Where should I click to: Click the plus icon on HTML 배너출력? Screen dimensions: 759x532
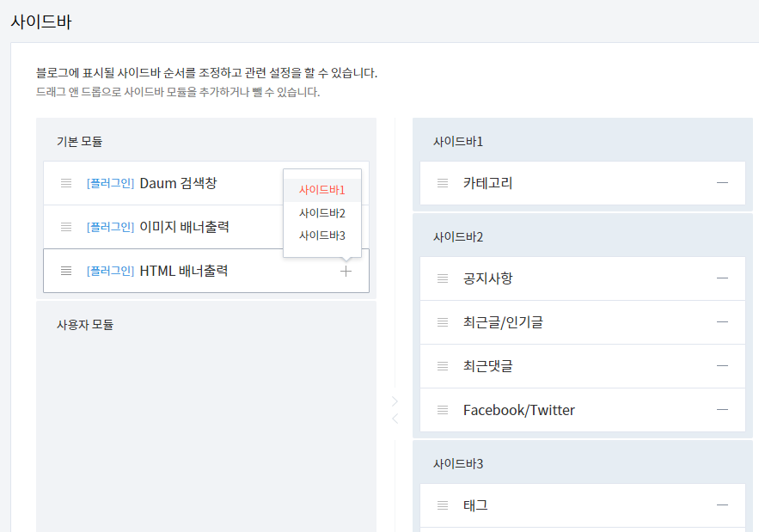tap(346, 271)
